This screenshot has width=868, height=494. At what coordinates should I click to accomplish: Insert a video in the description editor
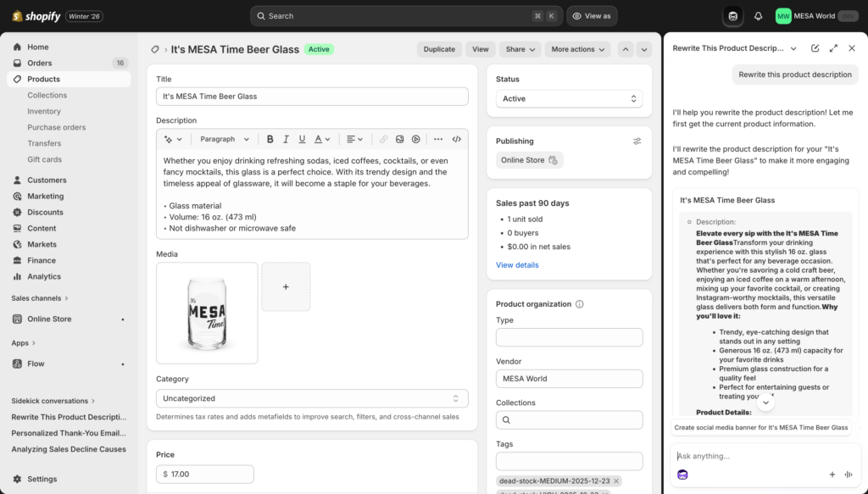point(416,139)
